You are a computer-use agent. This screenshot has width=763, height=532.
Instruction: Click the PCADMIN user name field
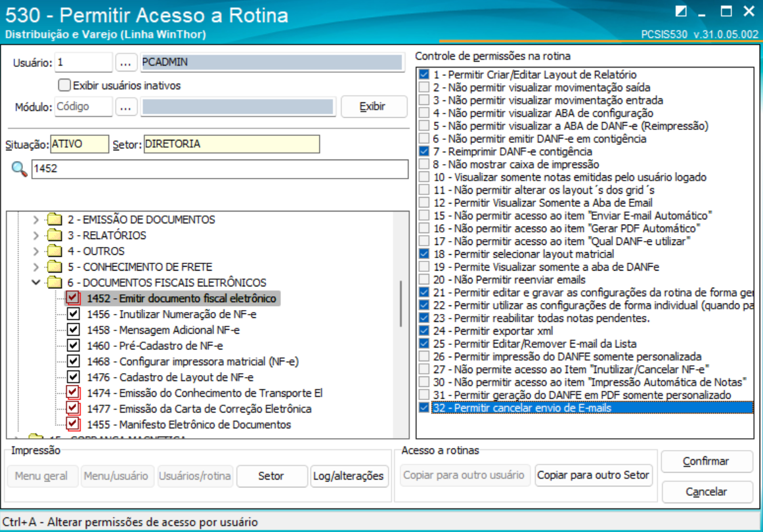pyautogui.click(x=272, y=62)
